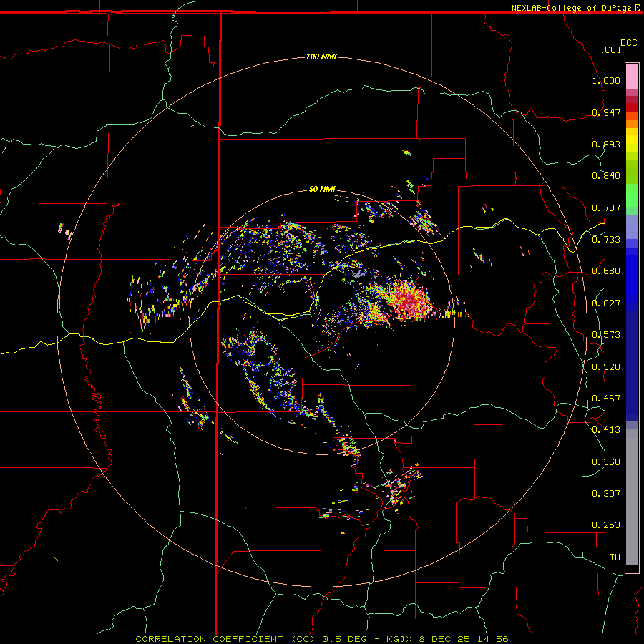Click the 0.573 scale value
The height and width of the screenshot is (644, 644).
tap(606, 335)
